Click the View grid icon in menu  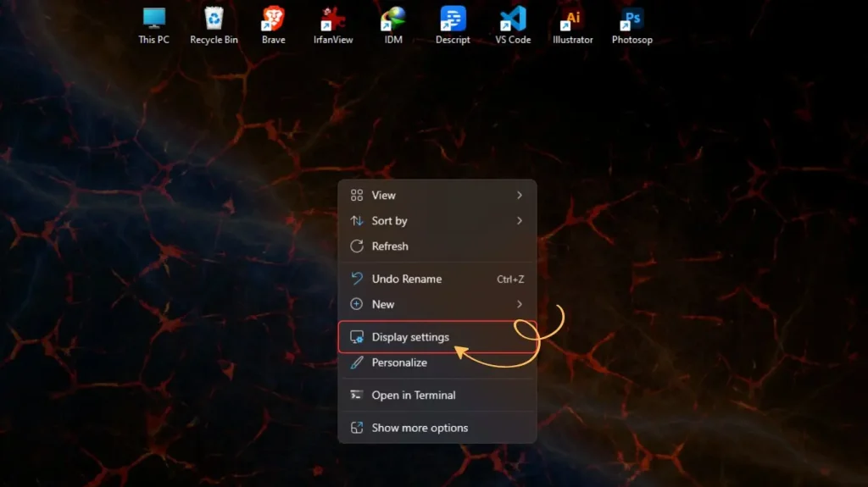tap(357, 196)
